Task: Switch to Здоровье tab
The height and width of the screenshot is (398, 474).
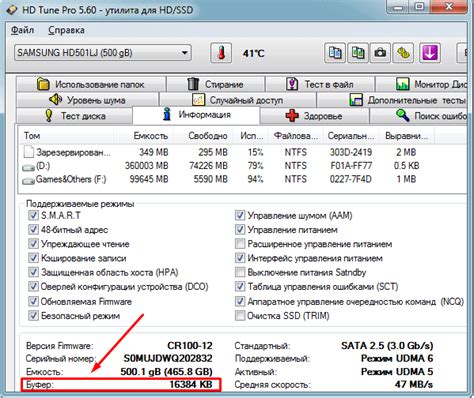Action: click(314, 116)
